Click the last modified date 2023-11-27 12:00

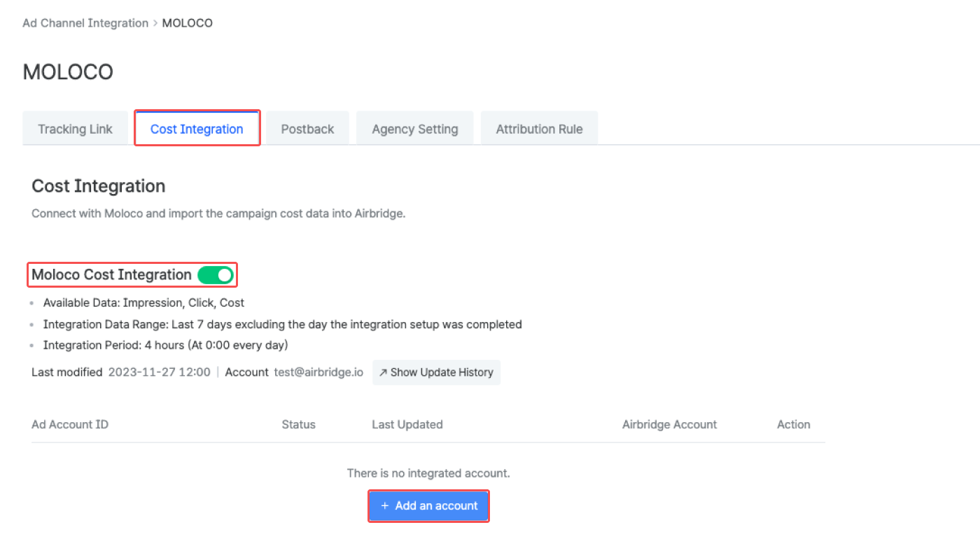159,372
